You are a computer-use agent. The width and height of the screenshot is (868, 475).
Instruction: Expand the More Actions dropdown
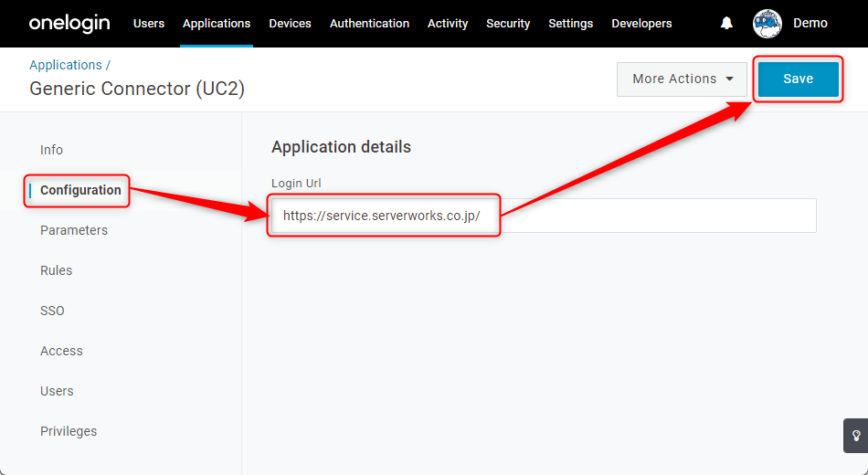pyautogui.click(x=682, y=79)
